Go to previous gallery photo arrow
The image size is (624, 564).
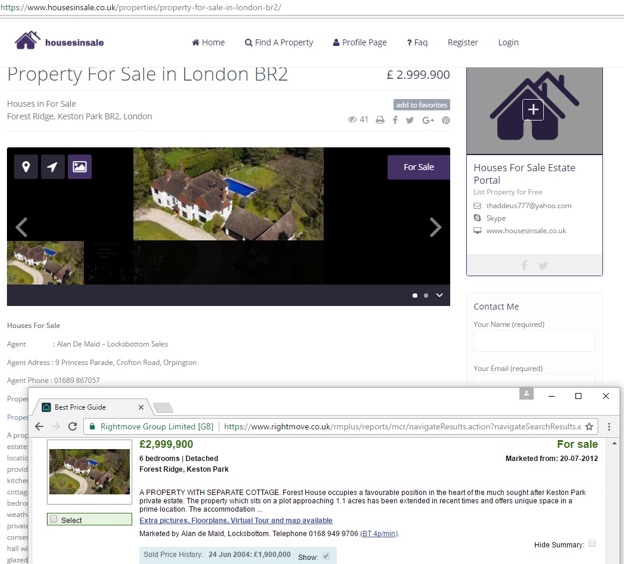pos(21,228)
